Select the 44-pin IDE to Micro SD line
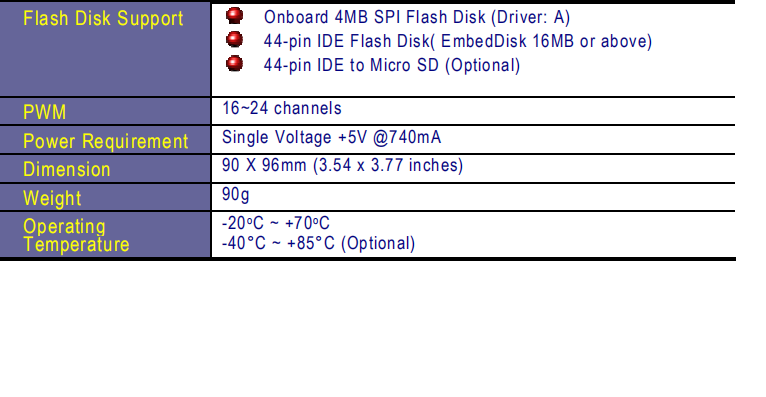Image resolution: width=766 pixels, height=397 pixels. click(x=392, y=65)
